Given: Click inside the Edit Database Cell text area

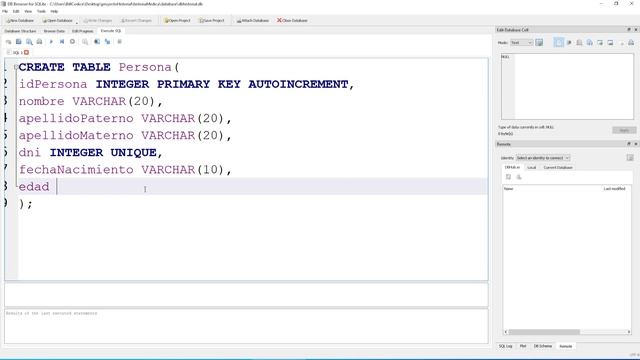Looking at the screenshot, I should (567, 87).
